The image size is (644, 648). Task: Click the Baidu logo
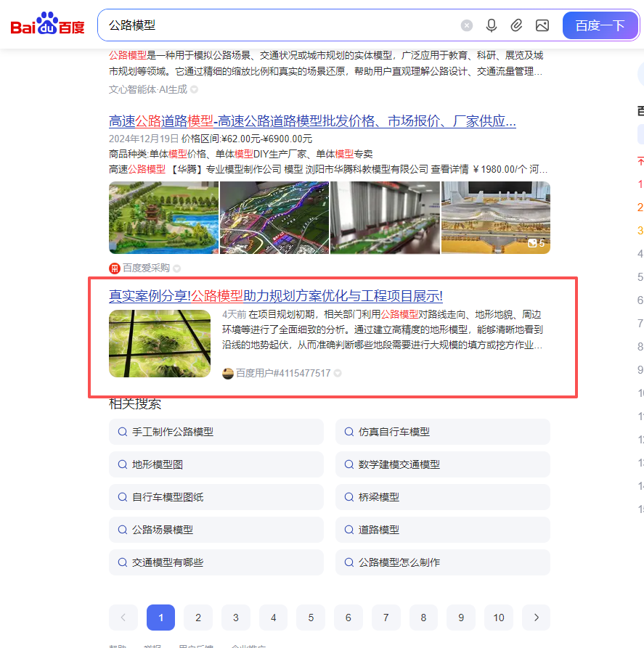point(47,26)
